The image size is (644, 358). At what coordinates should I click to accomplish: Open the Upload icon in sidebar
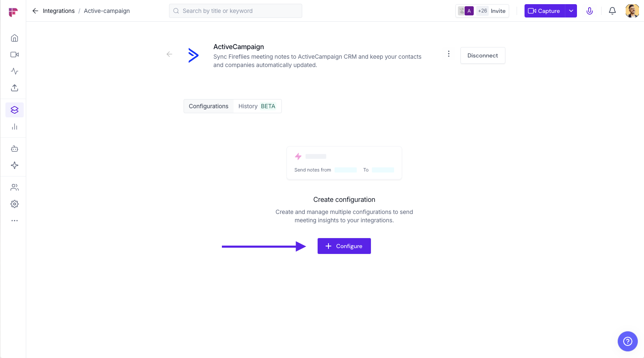click(x=15, y=88)
